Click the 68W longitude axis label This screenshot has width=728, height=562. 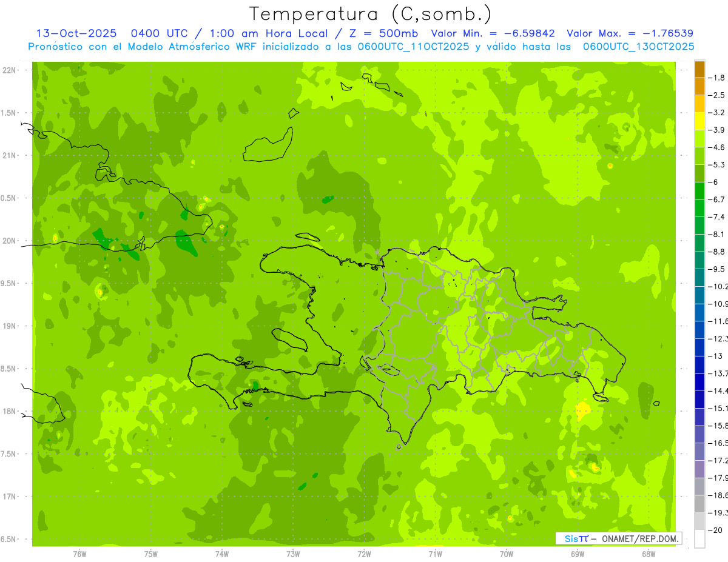[x=648, y=554]
